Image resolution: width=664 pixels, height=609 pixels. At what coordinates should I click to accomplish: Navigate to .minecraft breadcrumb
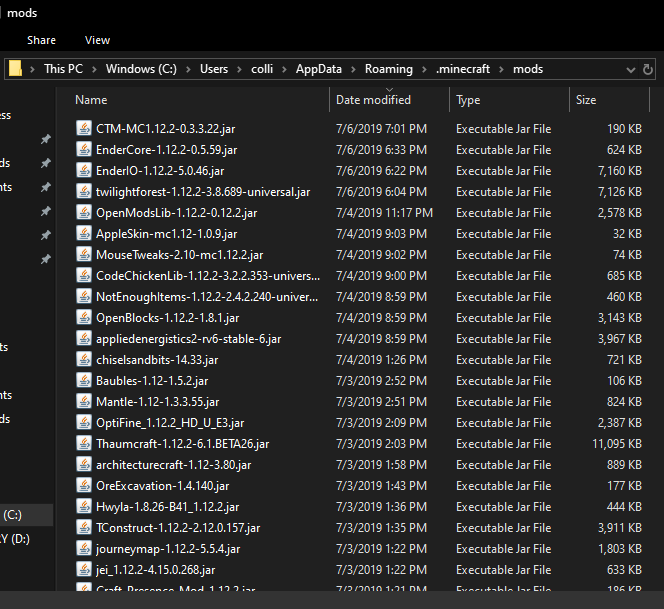[x=463, y=69]
